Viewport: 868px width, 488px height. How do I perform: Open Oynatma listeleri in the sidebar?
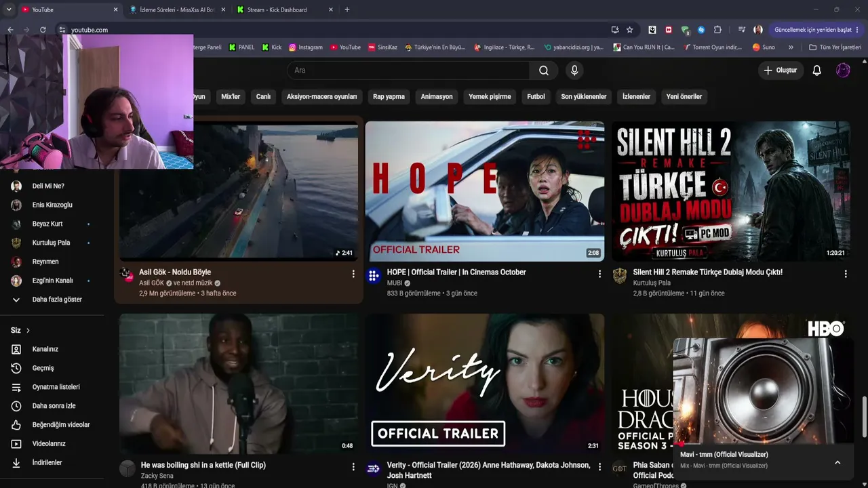point(52,387)
